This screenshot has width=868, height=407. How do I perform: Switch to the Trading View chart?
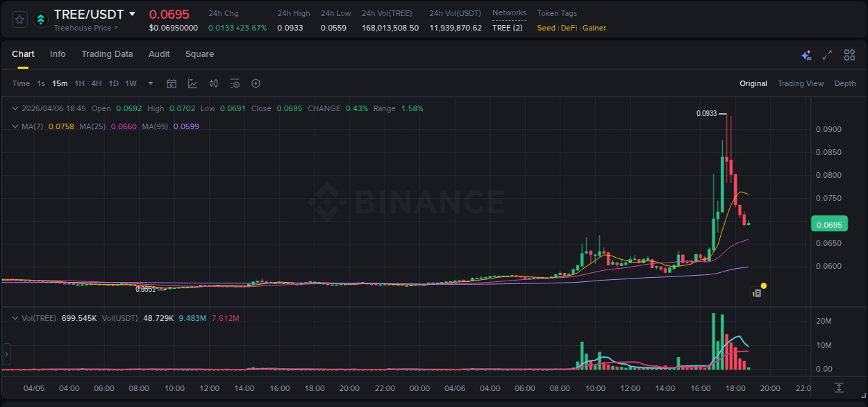click(x=801, y=83)
